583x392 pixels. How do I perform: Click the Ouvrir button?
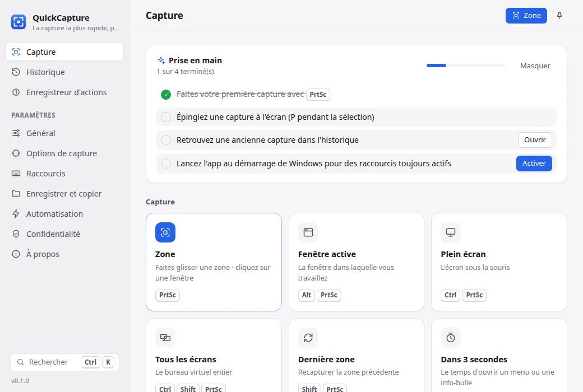(535, 139)
